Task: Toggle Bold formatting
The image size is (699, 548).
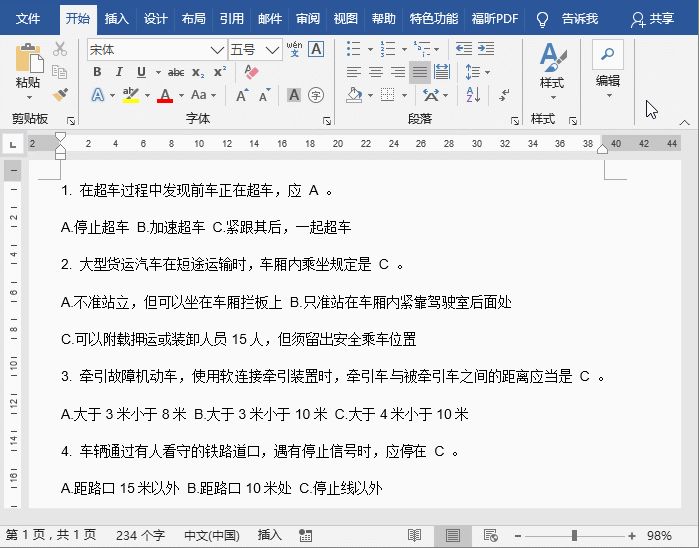Action: (97, 72)
